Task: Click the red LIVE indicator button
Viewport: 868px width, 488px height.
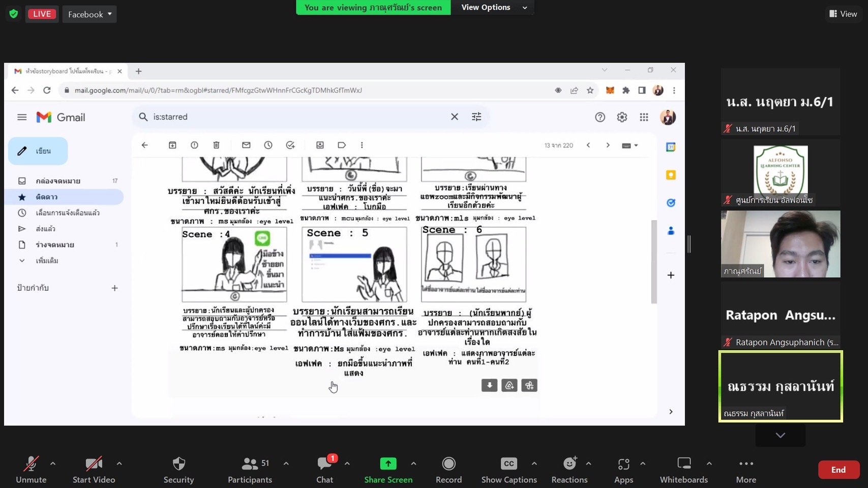Action: [42, 14]
